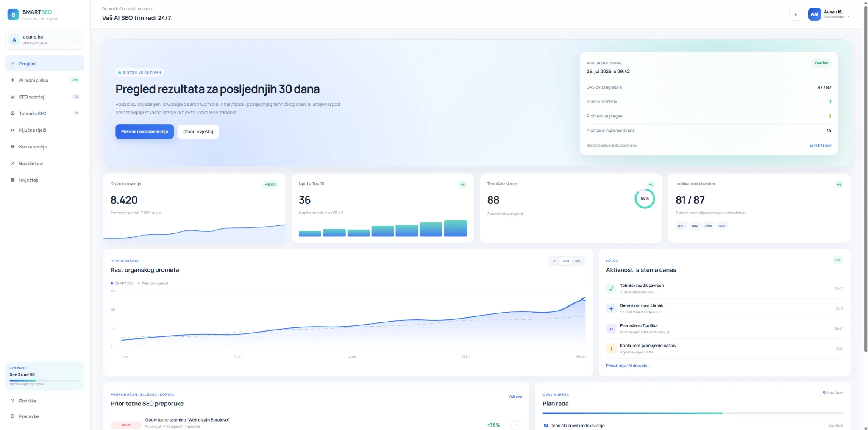The width and height of the screenshot is (868, 430).
Task: Open Backlinkovi page
Action: click(x=45, y=164)
